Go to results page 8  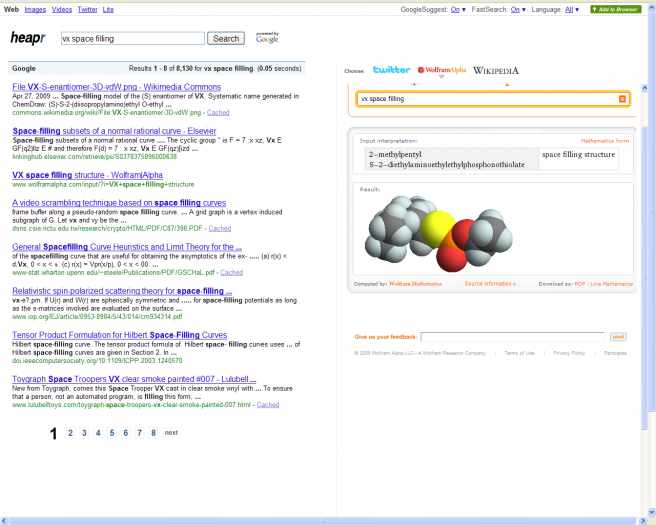pyautogui.click(x=153, y=433)
